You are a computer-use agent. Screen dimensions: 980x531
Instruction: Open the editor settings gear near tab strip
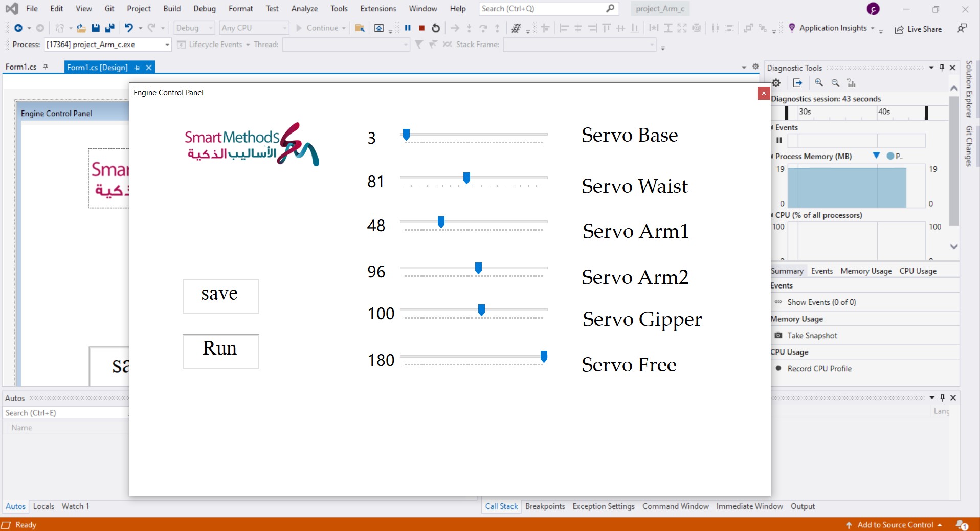click(x=755, y=67)
